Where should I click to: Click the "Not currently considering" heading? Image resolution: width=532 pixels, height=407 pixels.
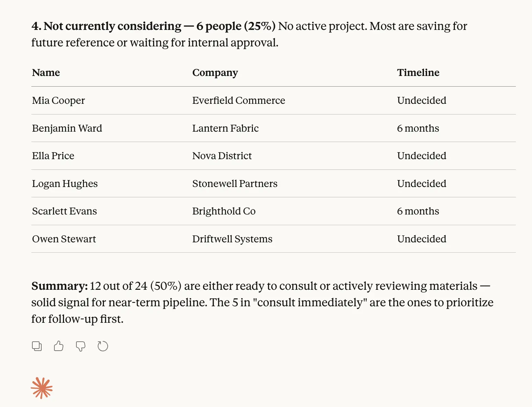[x=112, y=26]
